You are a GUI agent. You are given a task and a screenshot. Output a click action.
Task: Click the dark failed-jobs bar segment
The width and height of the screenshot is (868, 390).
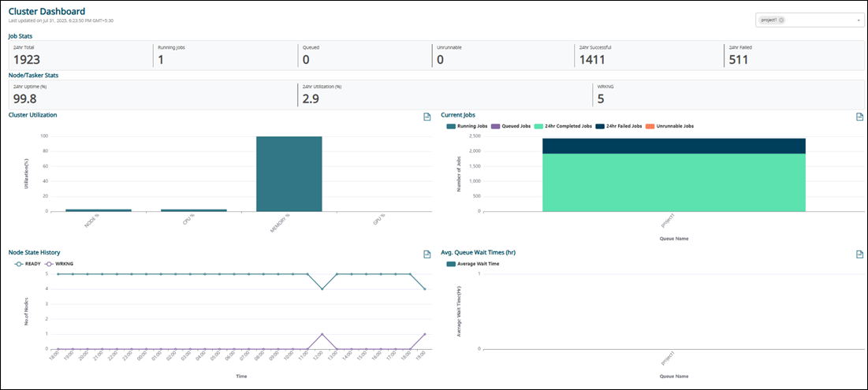pos(673,146)
